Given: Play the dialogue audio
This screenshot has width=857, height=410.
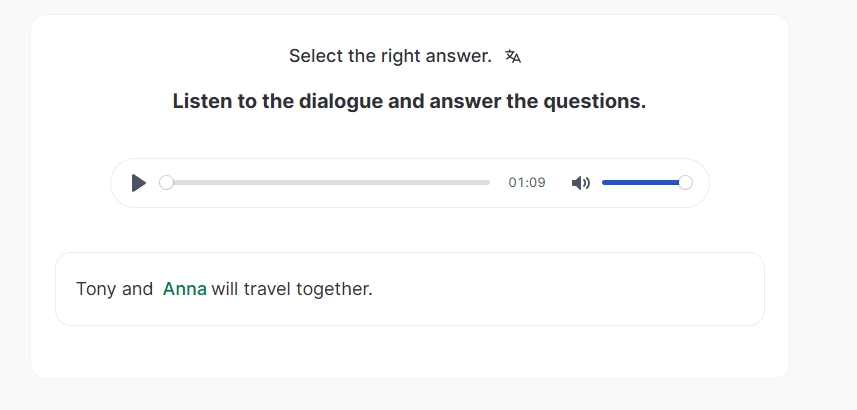Looking at the screenshot, I should tap(139, 183).
